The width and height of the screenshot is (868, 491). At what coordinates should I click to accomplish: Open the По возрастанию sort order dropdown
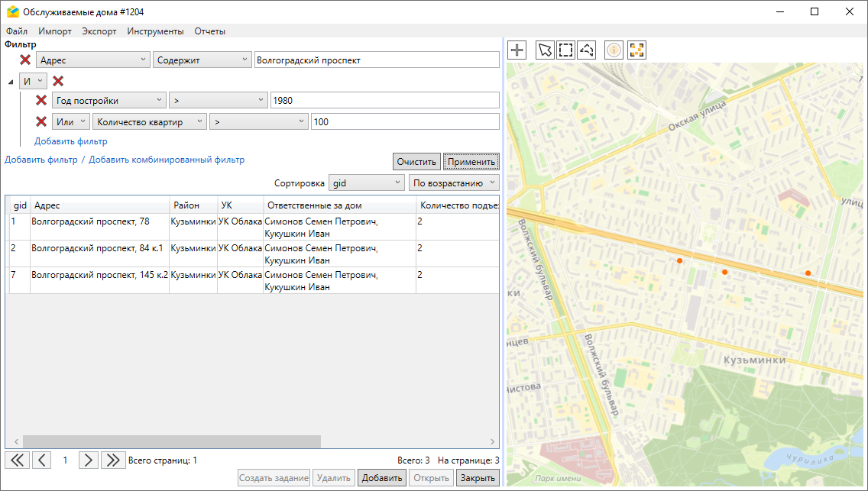pos(454,183)
